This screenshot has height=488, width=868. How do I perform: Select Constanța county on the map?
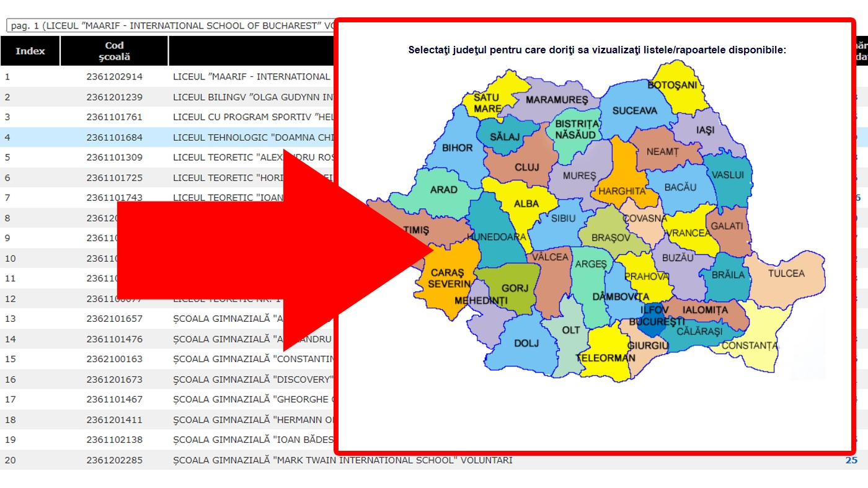tap(750, 345)
